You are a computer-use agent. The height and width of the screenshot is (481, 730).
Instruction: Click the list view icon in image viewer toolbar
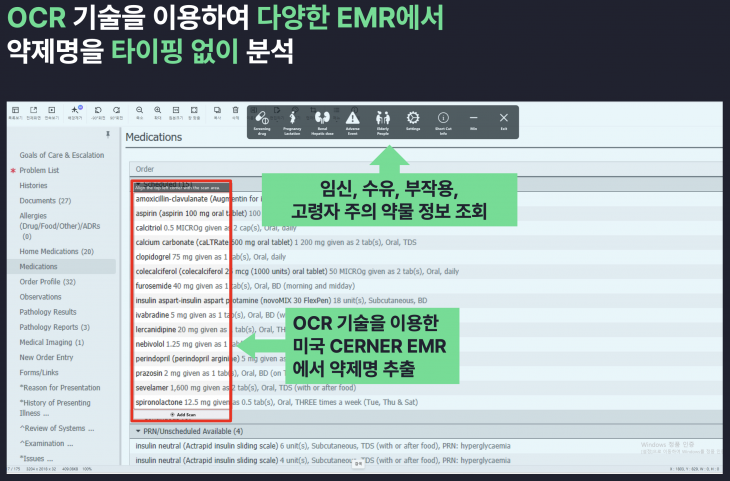(15, 110)
